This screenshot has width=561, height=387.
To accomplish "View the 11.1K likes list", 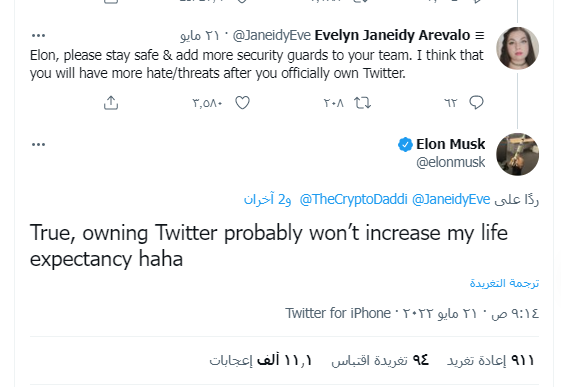I will [x=260, y=360].
